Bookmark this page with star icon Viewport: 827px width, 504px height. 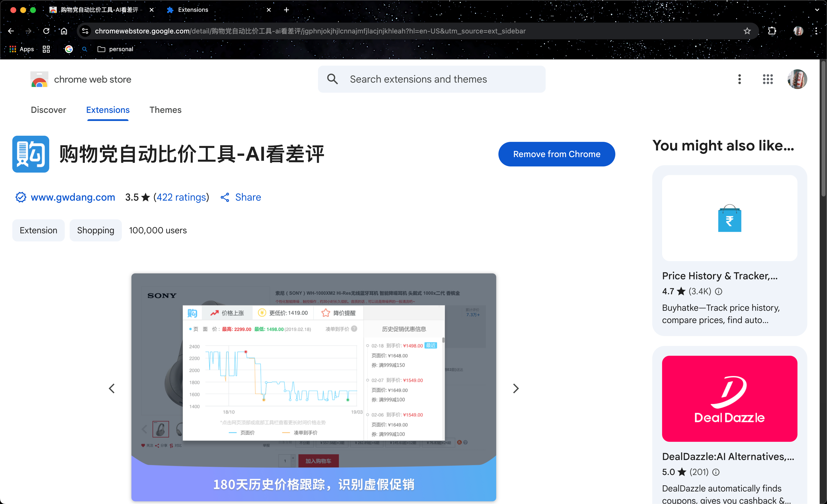tap(747, 31)
